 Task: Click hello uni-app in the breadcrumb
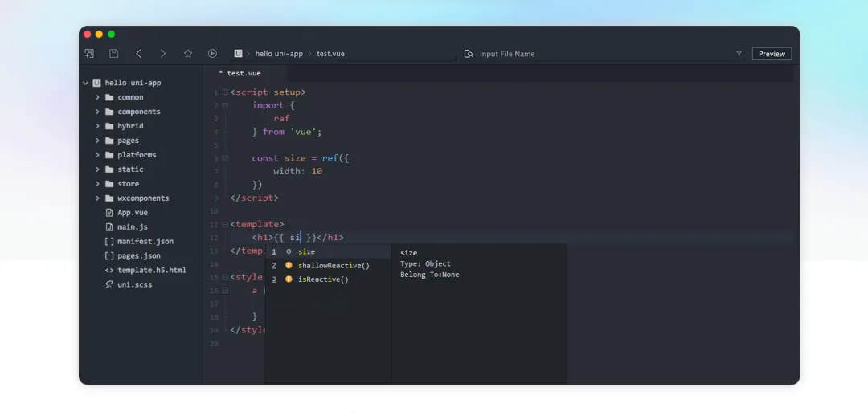tap(279, 54)
